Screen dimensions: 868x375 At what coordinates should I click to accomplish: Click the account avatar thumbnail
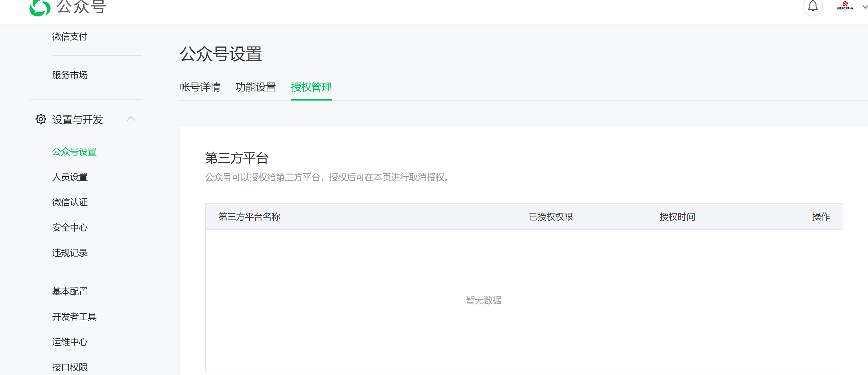845,6
